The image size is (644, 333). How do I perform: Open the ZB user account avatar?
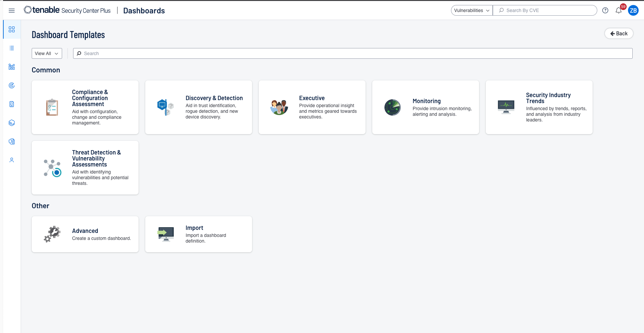(x=633, y=10)
